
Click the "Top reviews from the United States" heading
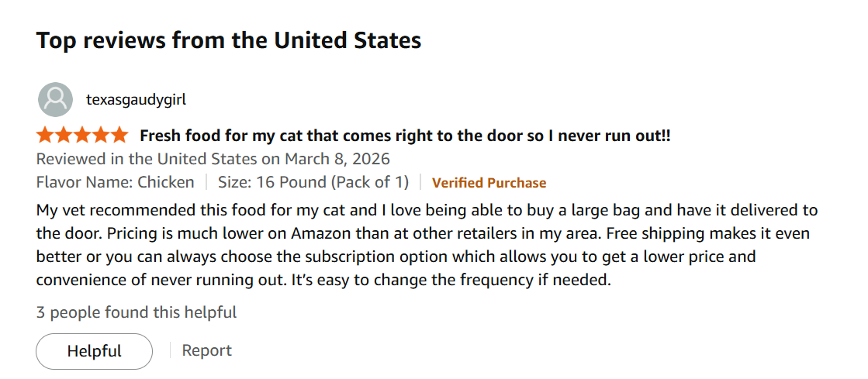pyautogui.click(x=229, y=40)
